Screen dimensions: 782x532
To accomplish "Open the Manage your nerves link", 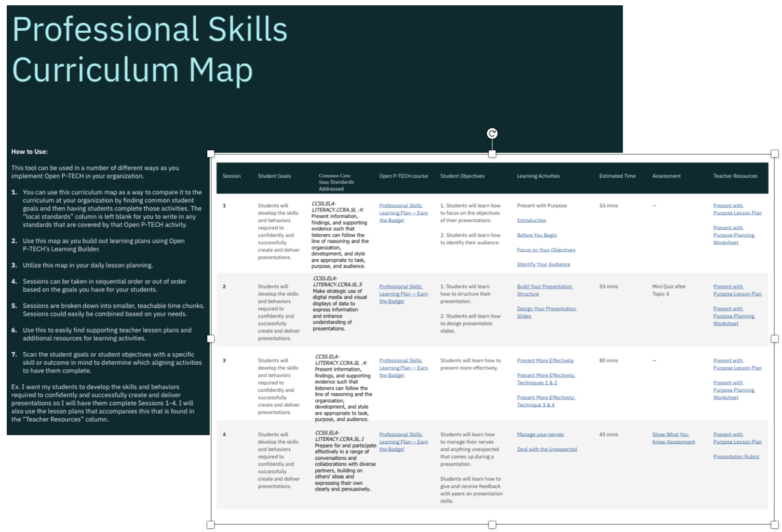I will coord(540,435).
